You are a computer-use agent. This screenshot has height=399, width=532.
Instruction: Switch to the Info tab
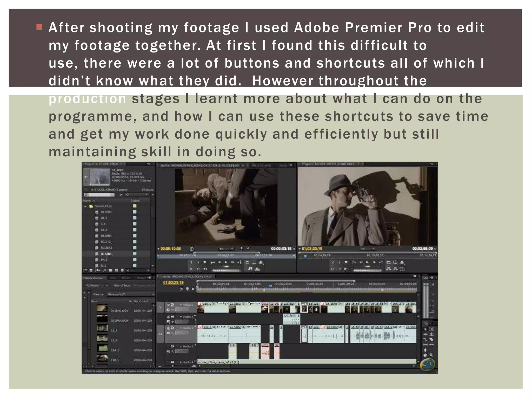tap(113, 278)
